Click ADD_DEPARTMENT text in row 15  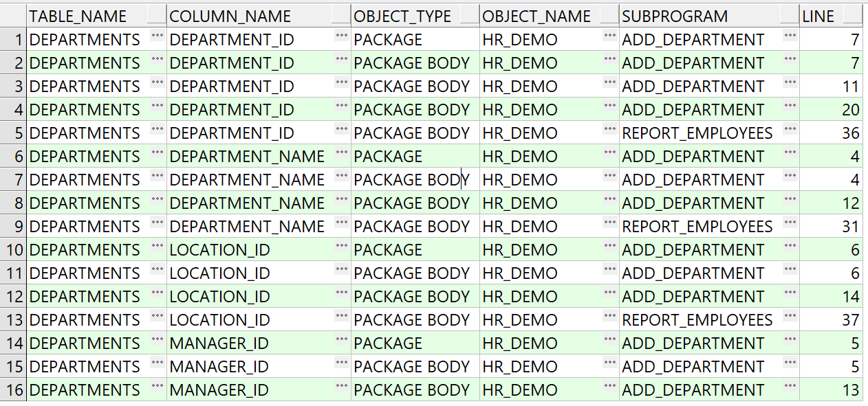coord(693,367)
